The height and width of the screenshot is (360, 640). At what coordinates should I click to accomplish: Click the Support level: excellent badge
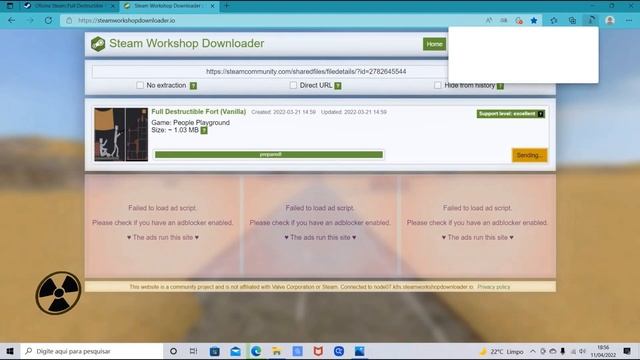click(x=510, y=114)
